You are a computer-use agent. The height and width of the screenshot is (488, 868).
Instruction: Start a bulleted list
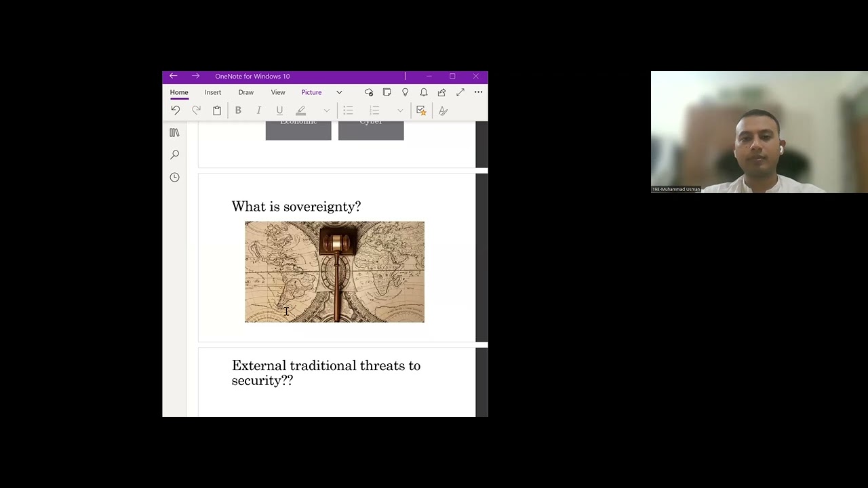pyautogui.click(x=348, y=110)
